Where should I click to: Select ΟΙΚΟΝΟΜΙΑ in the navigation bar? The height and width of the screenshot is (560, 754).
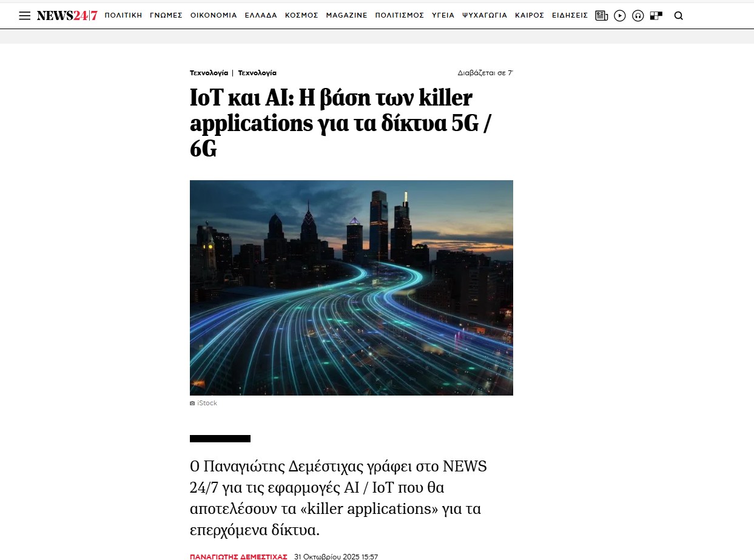214,16
